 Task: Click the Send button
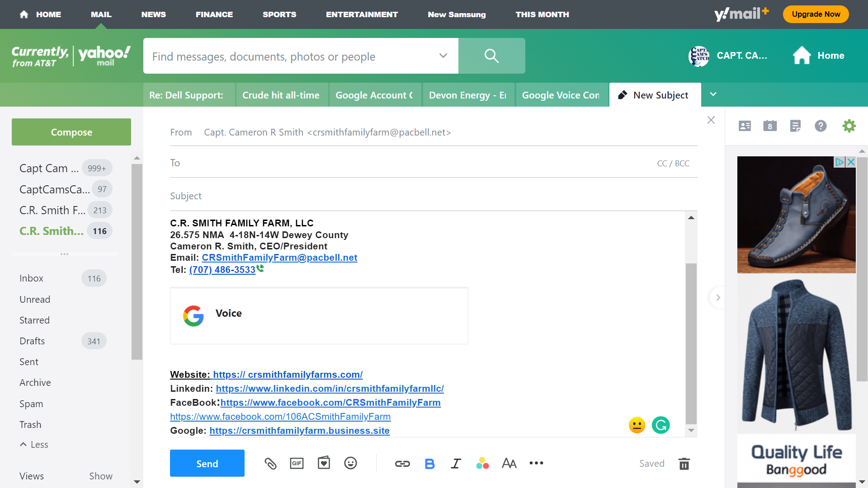coord(207,464)
